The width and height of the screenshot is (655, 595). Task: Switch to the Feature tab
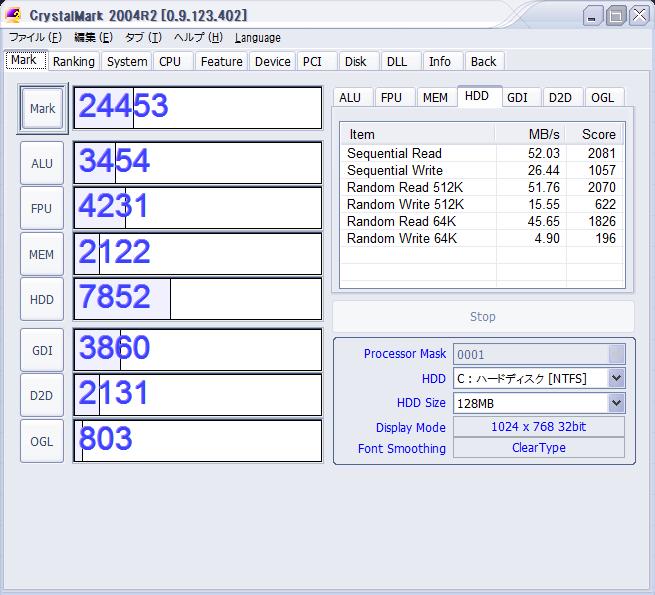(221, 61)
